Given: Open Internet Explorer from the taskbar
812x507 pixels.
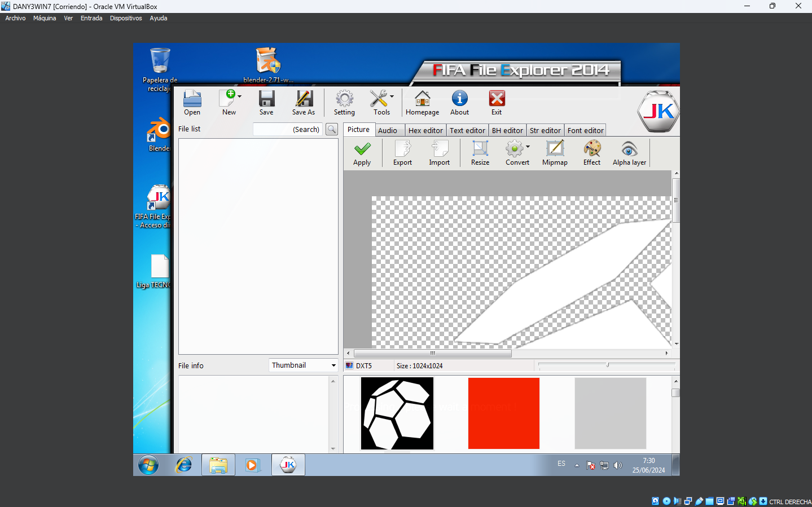Looking at the screenshot, I should pyautogui.click(x=184, y=465).
